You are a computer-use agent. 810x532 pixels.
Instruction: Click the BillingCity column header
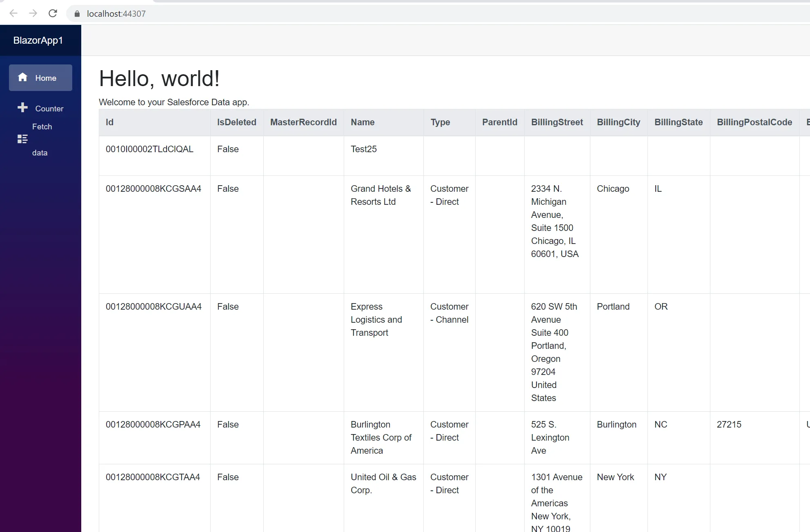(618, 122)
